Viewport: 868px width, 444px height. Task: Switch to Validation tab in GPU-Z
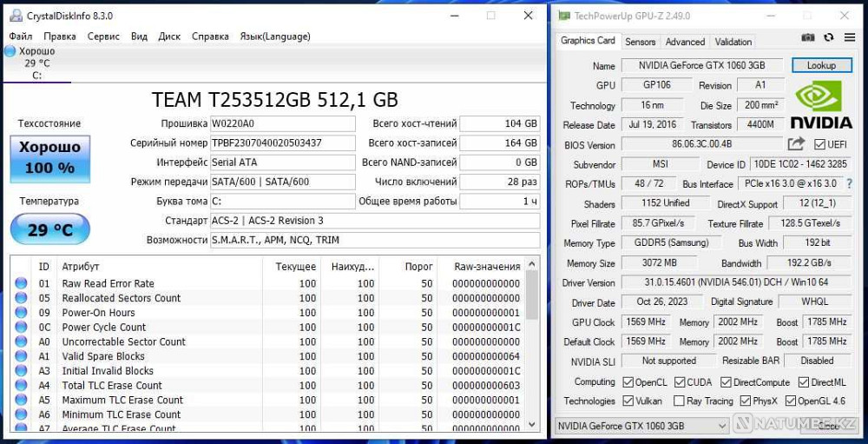tap(733, 42)
